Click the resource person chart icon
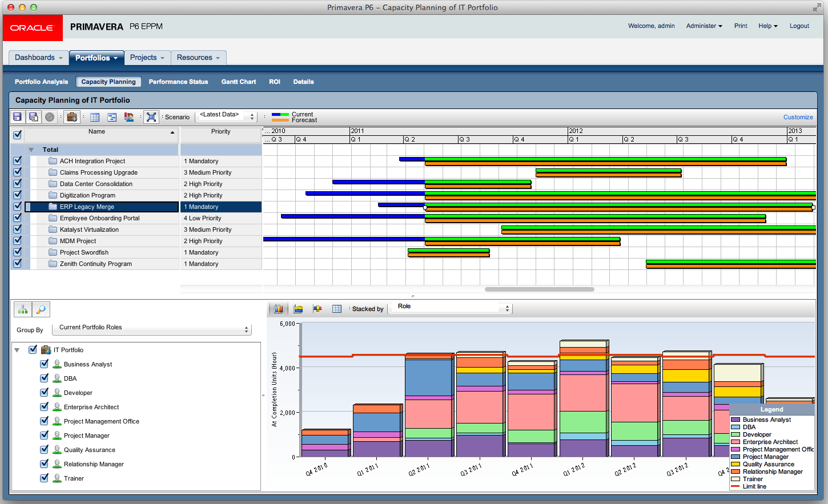The height and width of the screenshot is (504, 828). pyautogui.click(x=129, y=117)
